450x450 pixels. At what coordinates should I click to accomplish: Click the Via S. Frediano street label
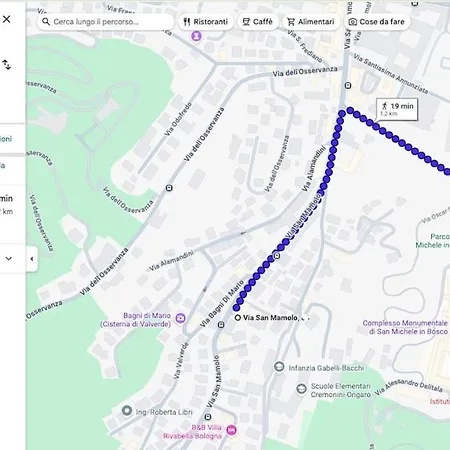pyautogui.click(x=305, y=46)
